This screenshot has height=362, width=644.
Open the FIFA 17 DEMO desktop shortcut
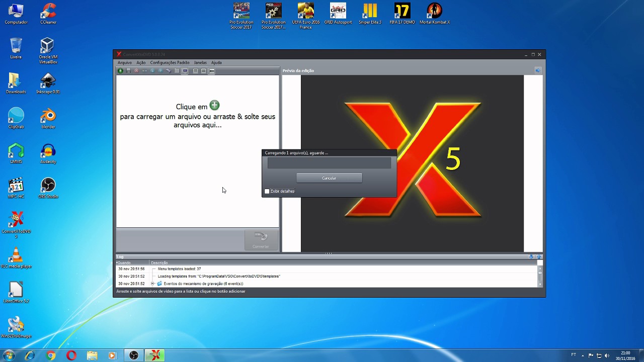[x=402, y=14]
